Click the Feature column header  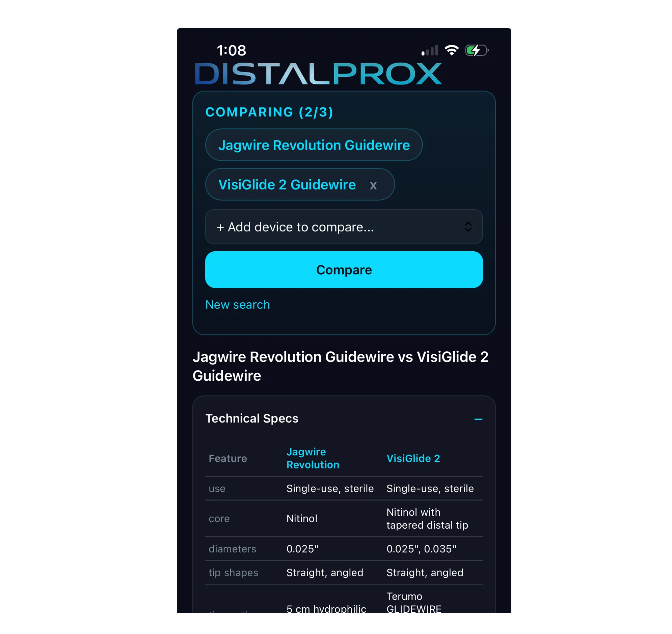pyautogui.click(x=228, y=458)
